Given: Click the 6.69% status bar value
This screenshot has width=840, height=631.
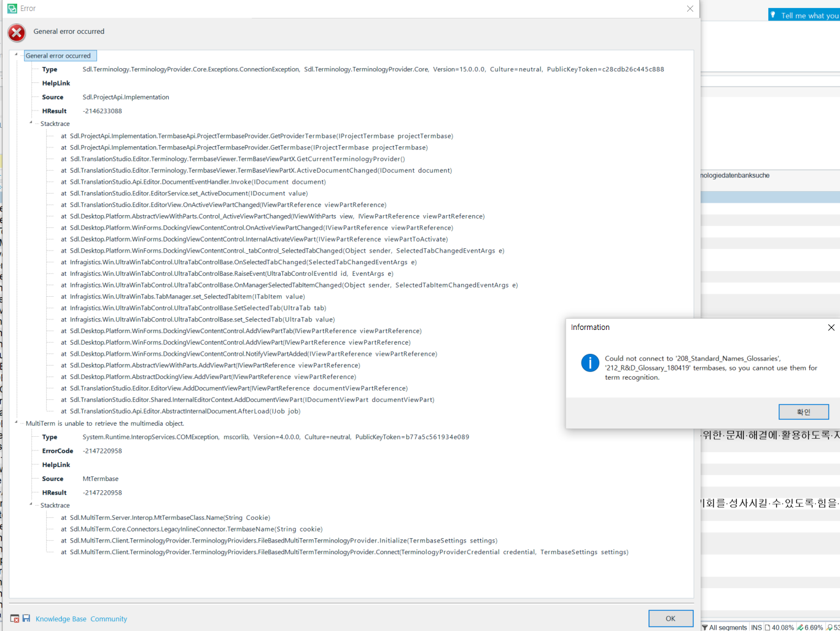Looking at the screenshot, I should click(814, 627).
